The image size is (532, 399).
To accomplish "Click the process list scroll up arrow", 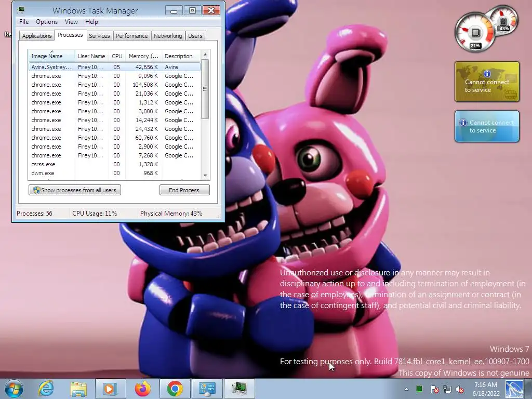I will (205, 55).
